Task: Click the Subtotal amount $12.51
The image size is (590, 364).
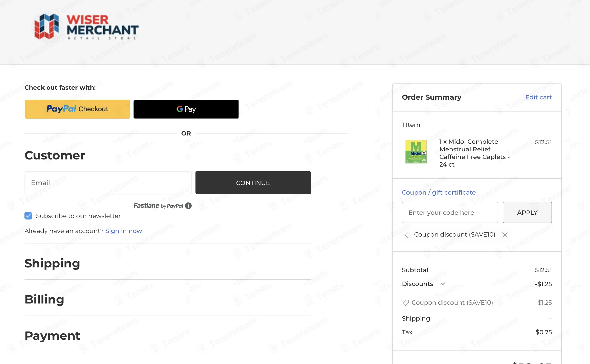Action: point(543,270)
